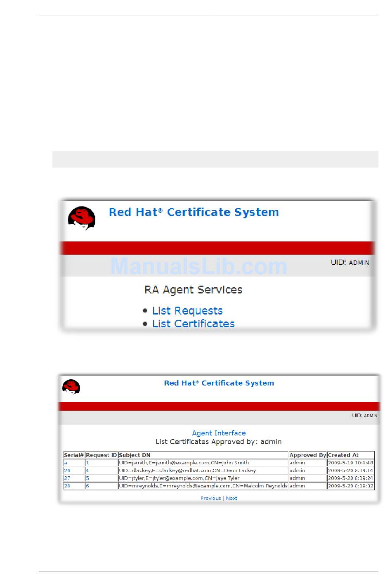Click the large Red Hat Certificate System title

pyautogui.click(x=194, y=212)
